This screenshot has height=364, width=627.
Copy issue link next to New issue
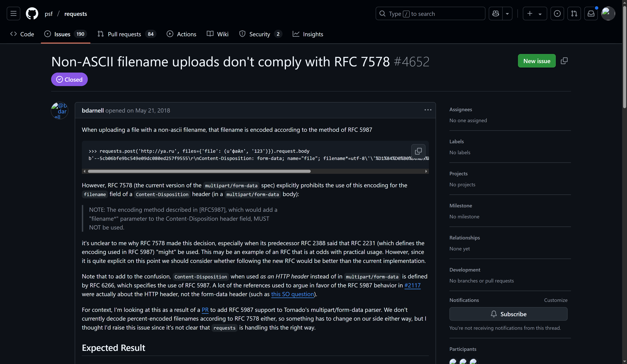tap(564, 61)
